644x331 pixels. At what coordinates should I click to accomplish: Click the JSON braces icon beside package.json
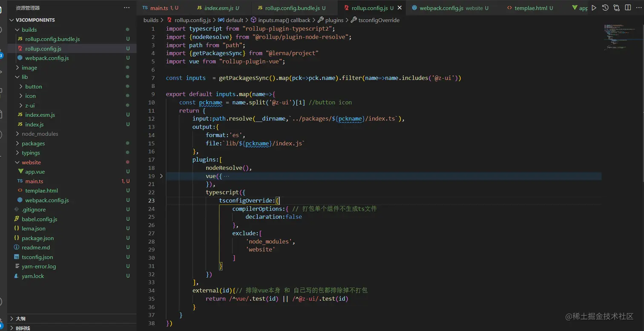click(17, 238)
